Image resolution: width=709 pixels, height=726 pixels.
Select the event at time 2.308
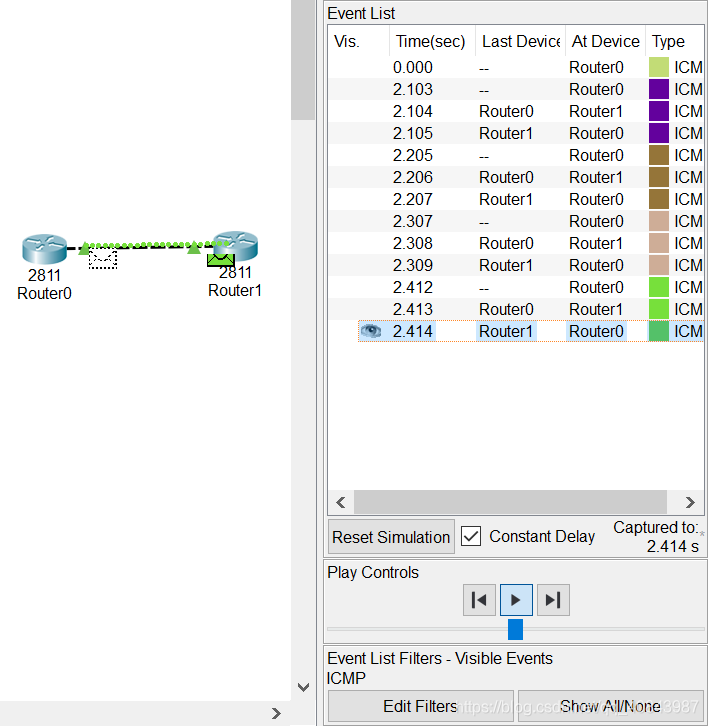point(516,243)
